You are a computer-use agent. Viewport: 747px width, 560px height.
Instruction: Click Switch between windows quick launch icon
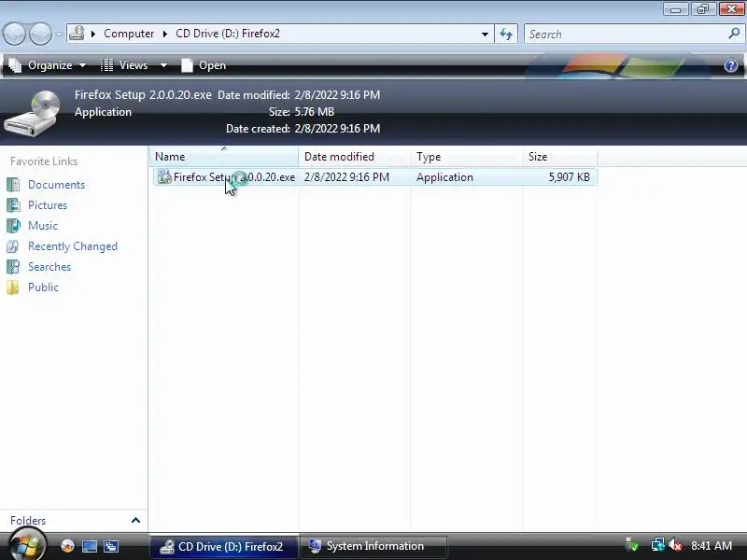pos(111,546)
